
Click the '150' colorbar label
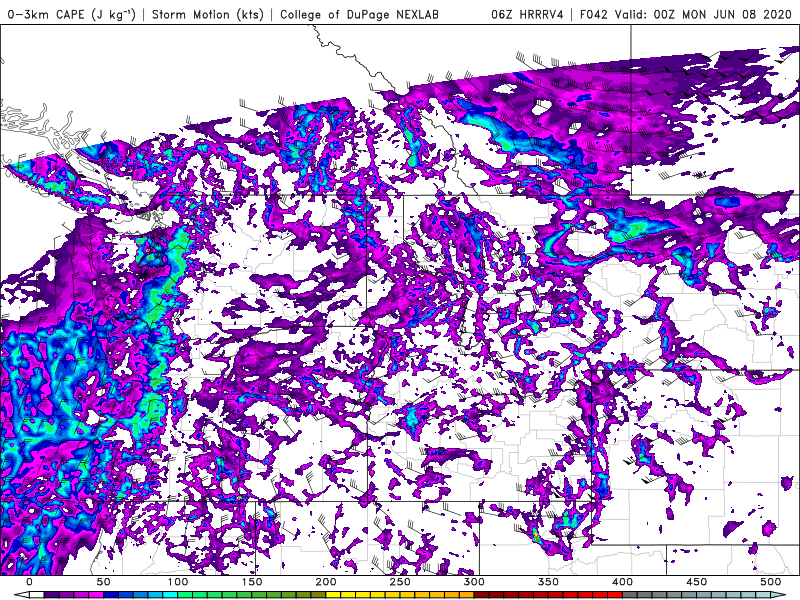coord(252,582)
